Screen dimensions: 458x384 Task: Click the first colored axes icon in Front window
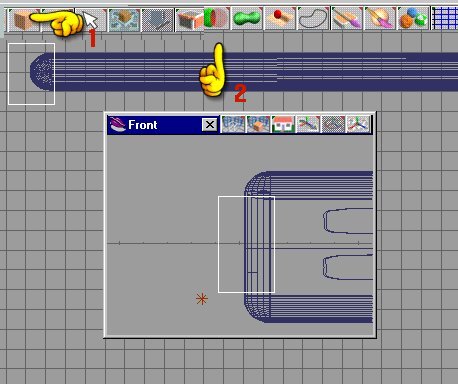click(308, 125)
